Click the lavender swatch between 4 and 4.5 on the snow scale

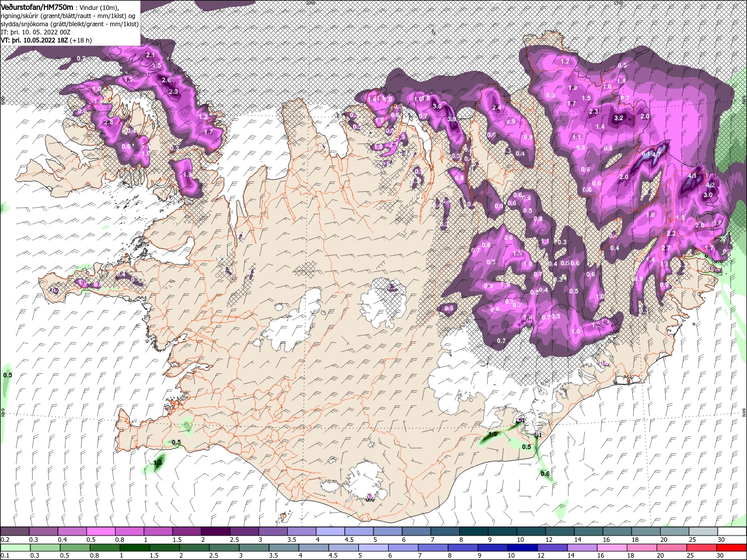coord(330,531)
